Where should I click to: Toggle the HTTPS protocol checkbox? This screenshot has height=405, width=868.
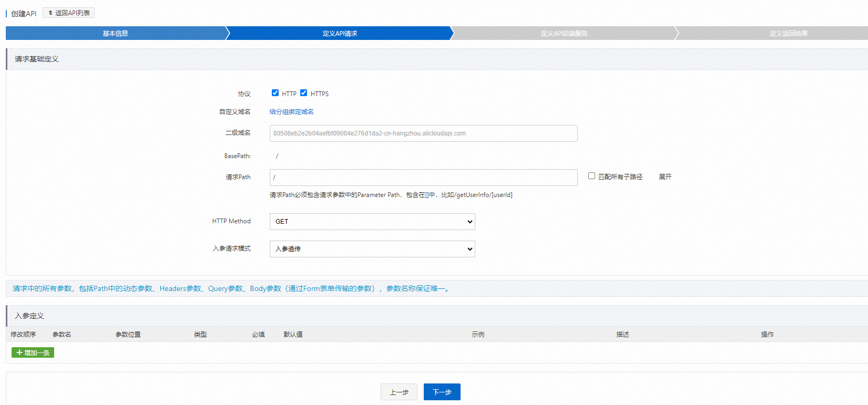point(303,93)
